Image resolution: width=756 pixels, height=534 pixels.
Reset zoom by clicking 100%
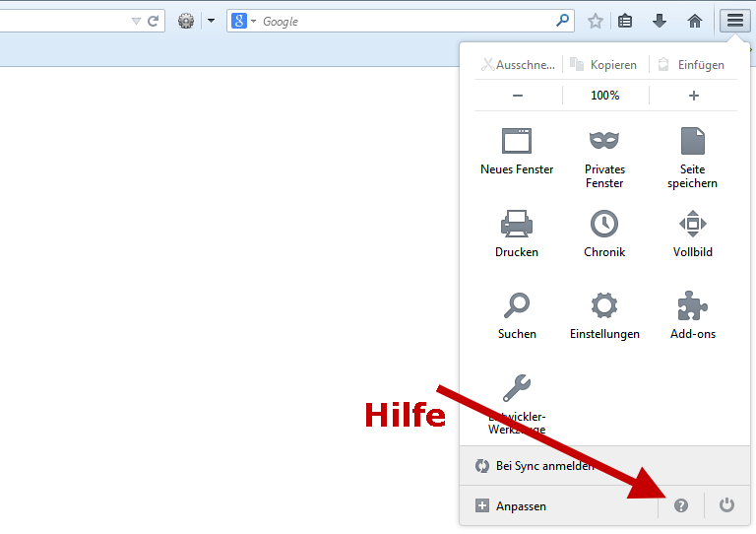point(605,96)
